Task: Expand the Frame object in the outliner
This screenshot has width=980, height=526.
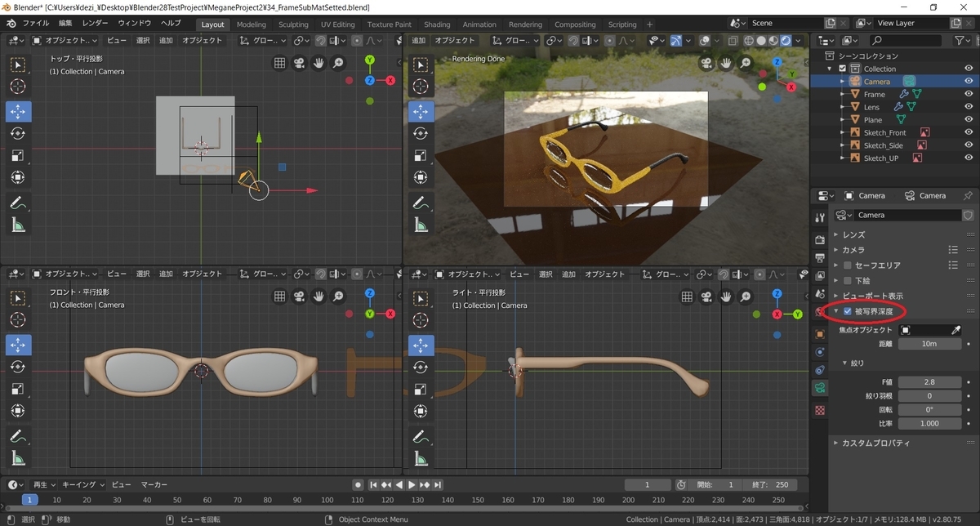Action: click(x=842, y=94)
